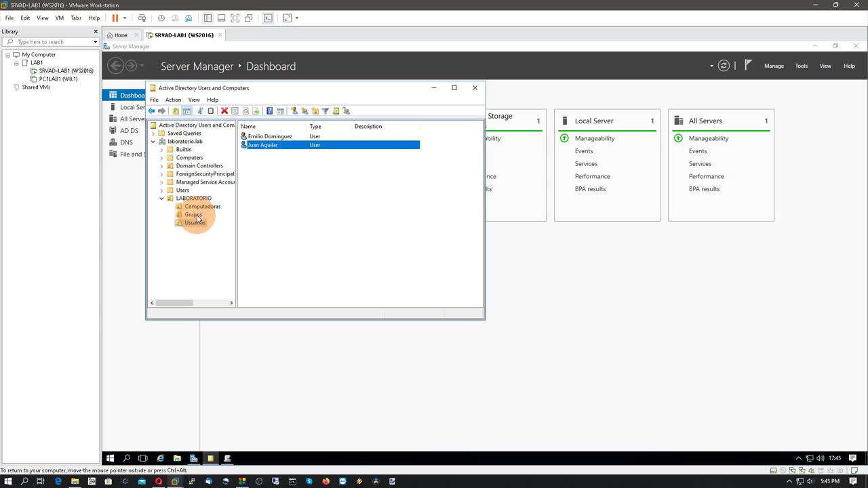
Task: Click the Create new user icon
Action: [294, 111]
